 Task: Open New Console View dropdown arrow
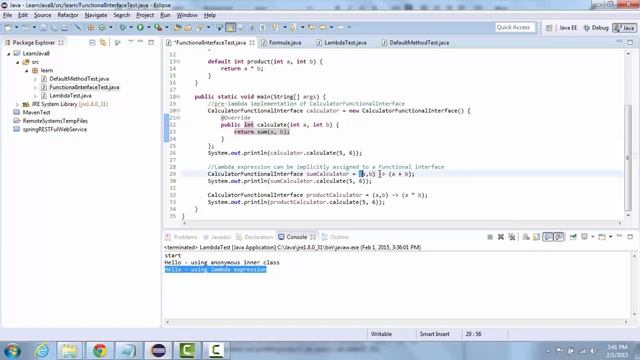pyautogui.click(x=611, y=237)
